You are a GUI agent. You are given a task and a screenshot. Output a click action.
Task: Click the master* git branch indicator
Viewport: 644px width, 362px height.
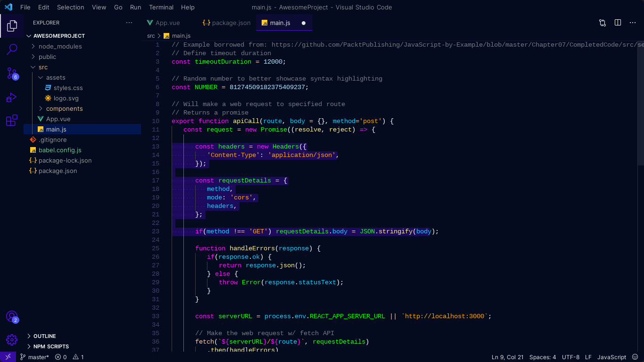34,357
